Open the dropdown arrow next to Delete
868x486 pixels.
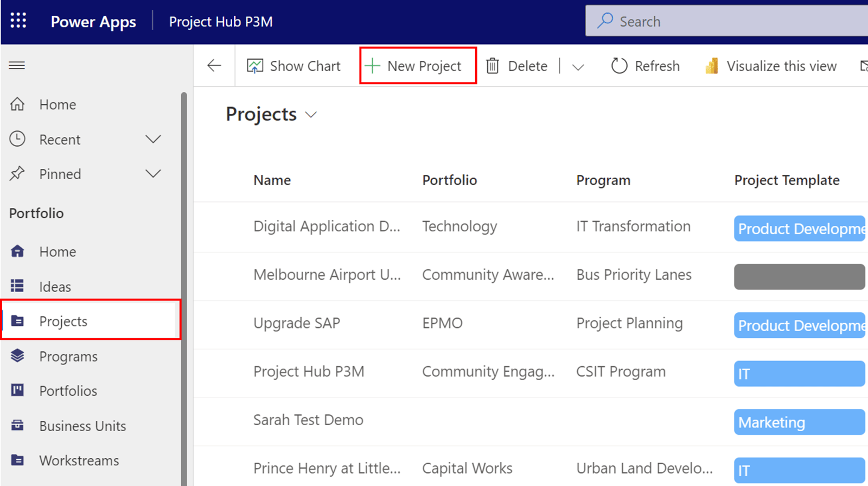[578, 67]
